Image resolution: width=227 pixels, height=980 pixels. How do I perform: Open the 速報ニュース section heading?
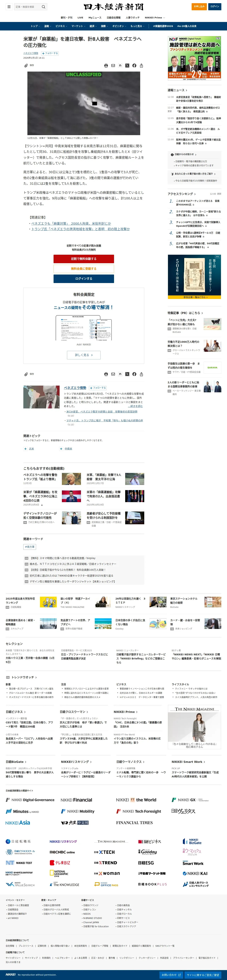point(177,90)
